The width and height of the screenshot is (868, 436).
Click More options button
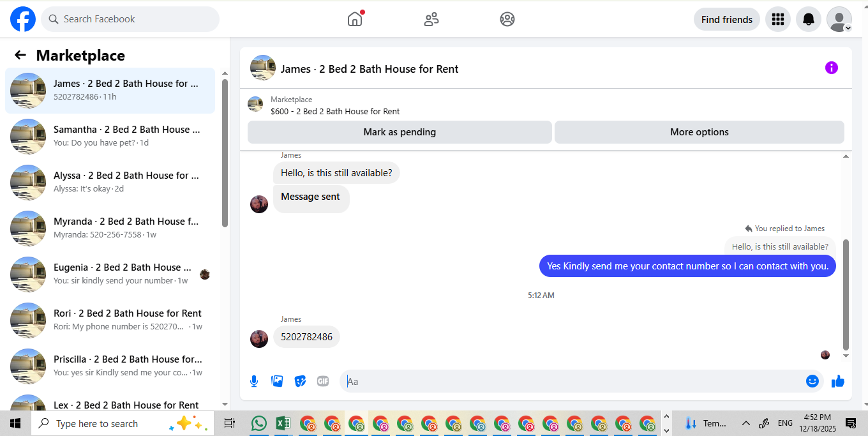point(700,132)
